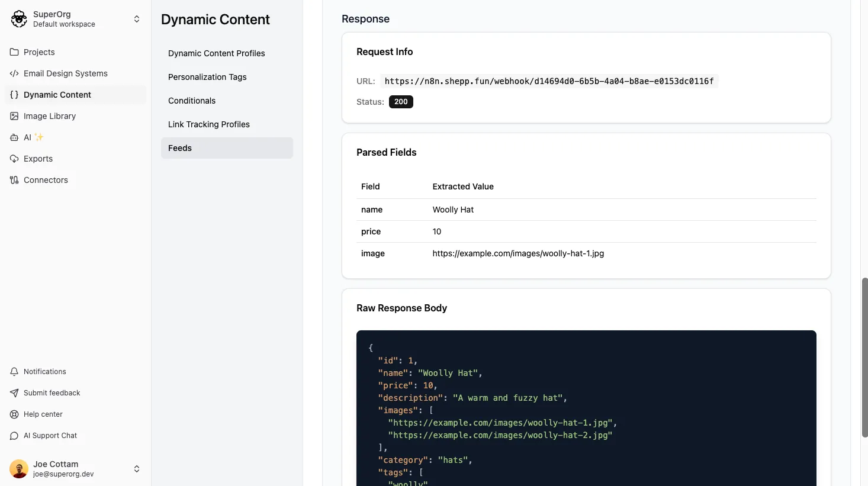The width and height of the screenshot is (868, 486).
Task: Start the AI Support Chat
Action: [14, 435]
